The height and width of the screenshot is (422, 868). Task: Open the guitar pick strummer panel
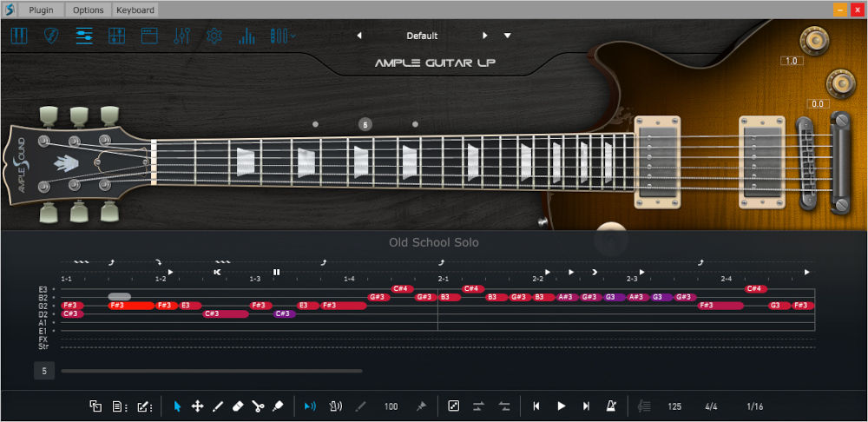(x=51, y=36)
